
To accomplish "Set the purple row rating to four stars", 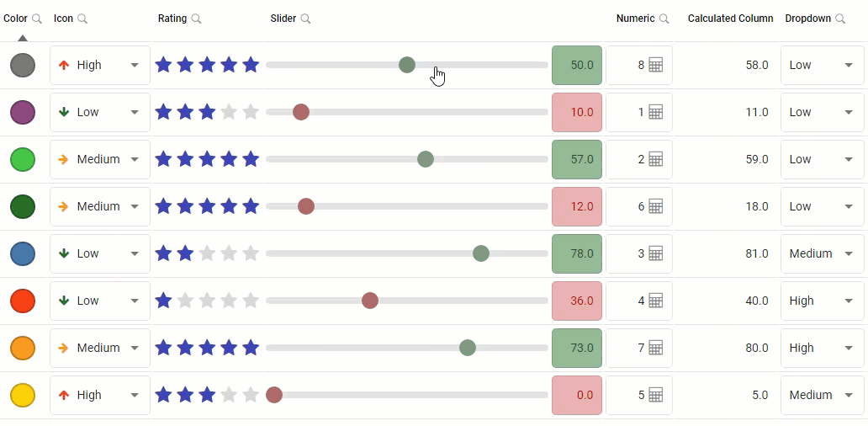I will tap(229, 112).
